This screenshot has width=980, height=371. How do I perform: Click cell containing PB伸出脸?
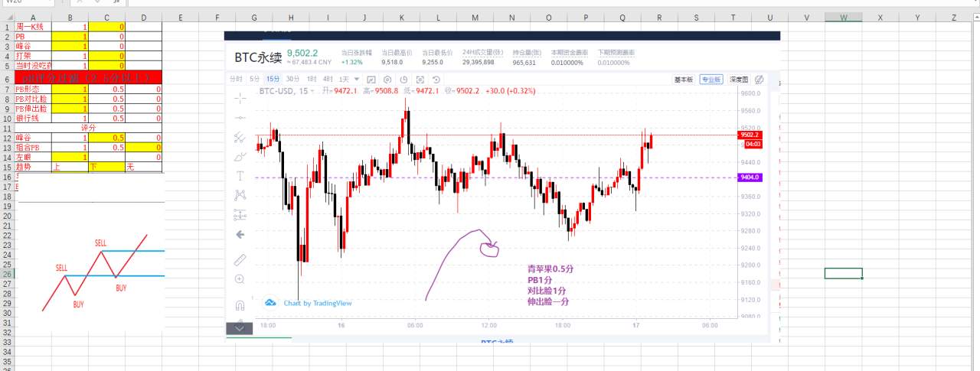coord(32,109)
